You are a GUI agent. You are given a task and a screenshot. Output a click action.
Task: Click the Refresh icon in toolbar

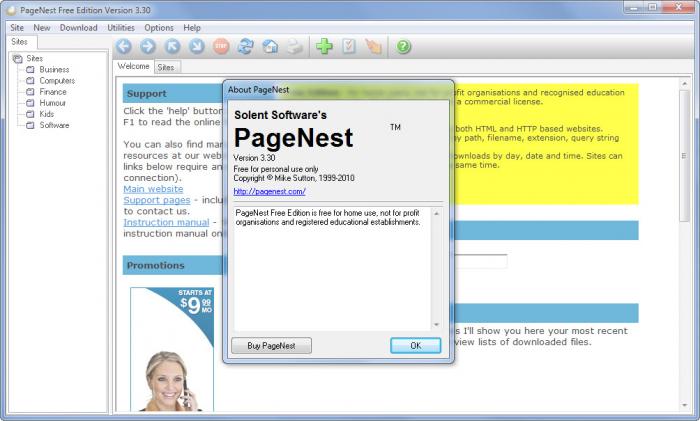(x=246, y=46)
